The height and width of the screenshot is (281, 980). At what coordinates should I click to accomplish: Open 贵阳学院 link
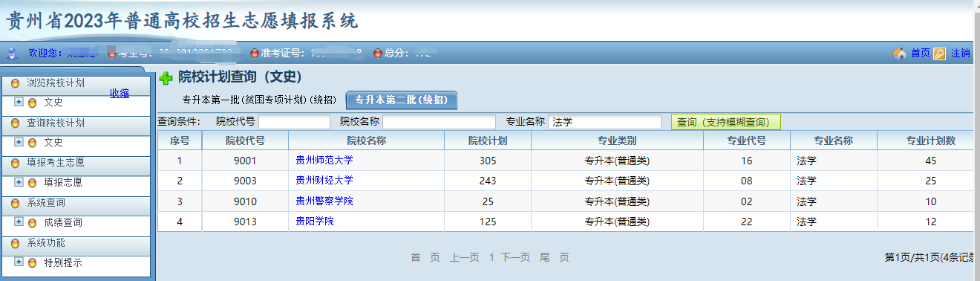click(315, 222)
